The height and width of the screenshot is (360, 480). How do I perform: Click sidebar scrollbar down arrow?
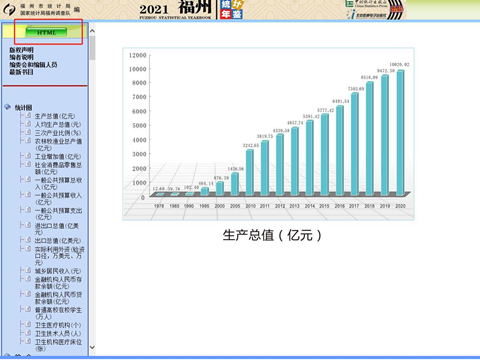pyautogui.click(x=92, y=347)
